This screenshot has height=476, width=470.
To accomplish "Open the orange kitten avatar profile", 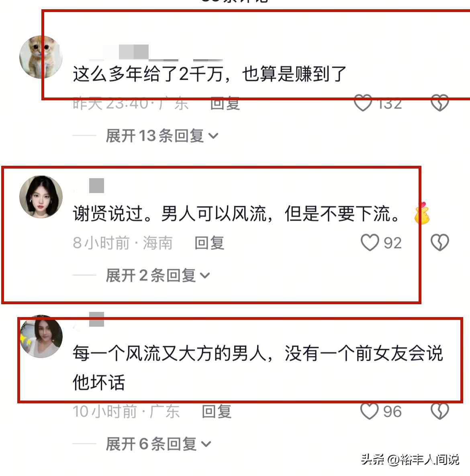I will pos(41,57).
